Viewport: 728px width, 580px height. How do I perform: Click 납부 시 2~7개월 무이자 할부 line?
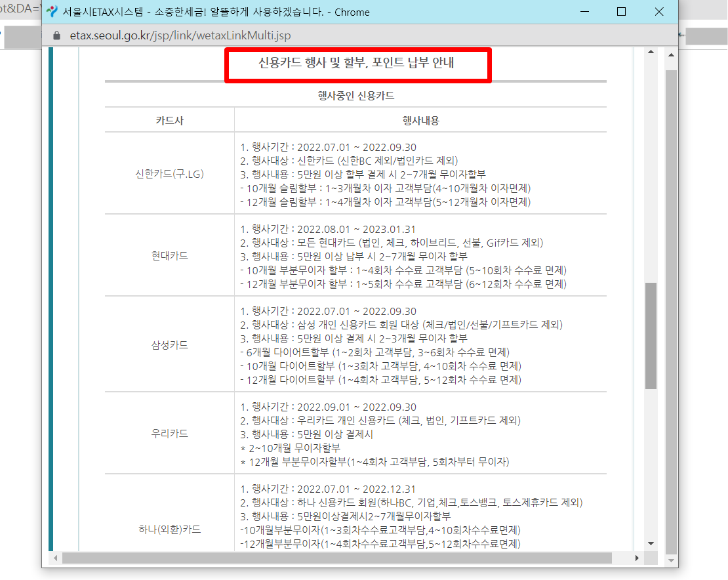point(354,257)
